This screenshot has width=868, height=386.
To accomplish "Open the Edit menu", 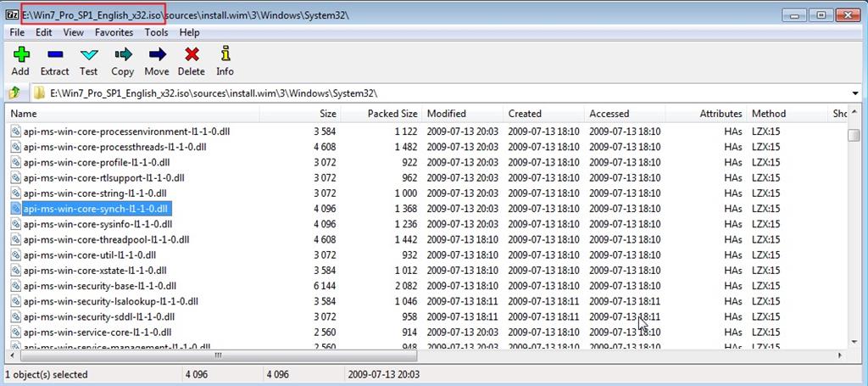I will [x=44, y=33].
